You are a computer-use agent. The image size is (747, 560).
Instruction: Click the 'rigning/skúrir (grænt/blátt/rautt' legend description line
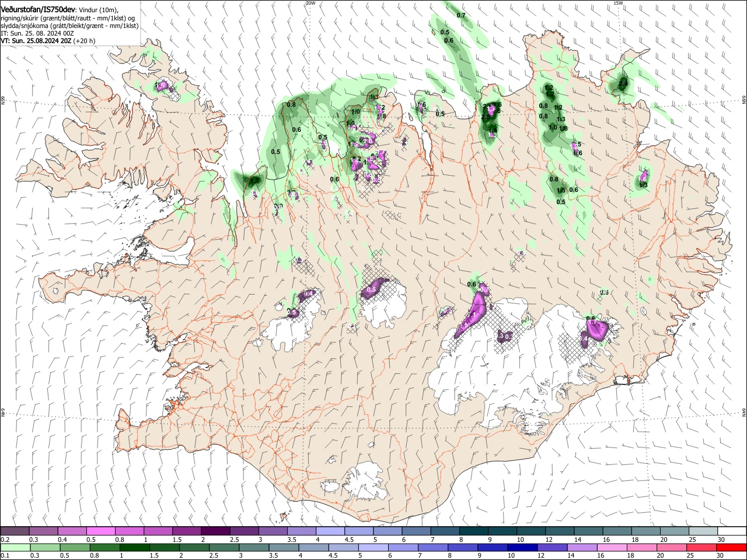point(68,18)
